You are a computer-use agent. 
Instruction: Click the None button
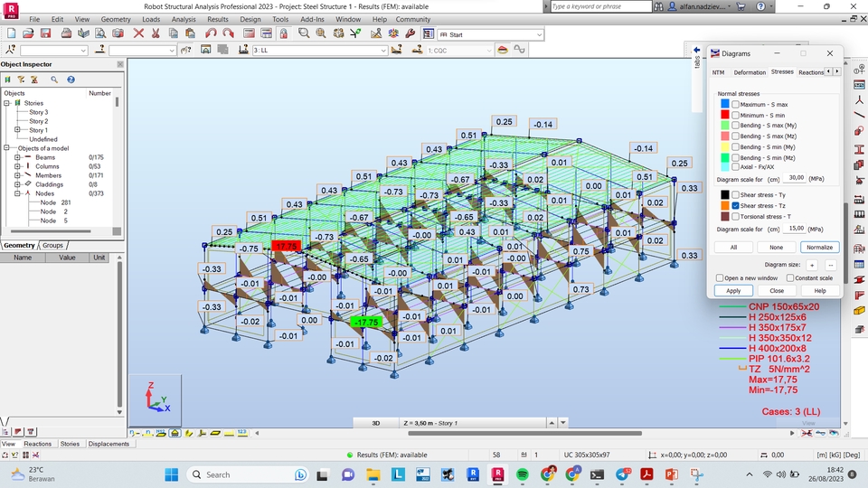(x=776, y=248)
